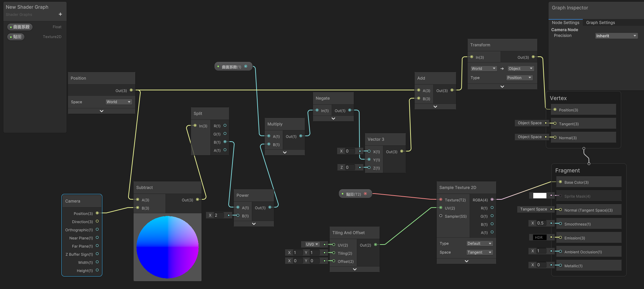Image resolution: width=644 pixels, height=289 pixels.
Task: Click Sample Texture 2D RGBA(4) port
Action: click(492, 200)
